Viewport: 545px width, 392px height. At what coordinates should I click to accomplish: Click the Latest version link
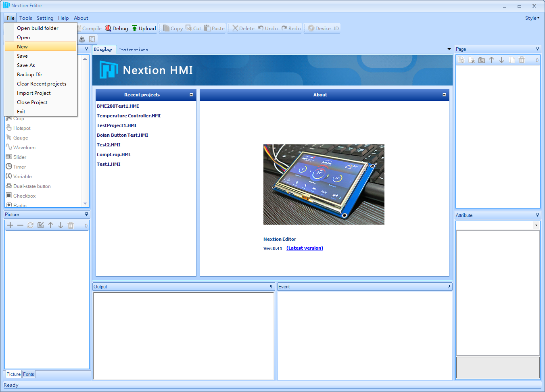tap(305, 248)
